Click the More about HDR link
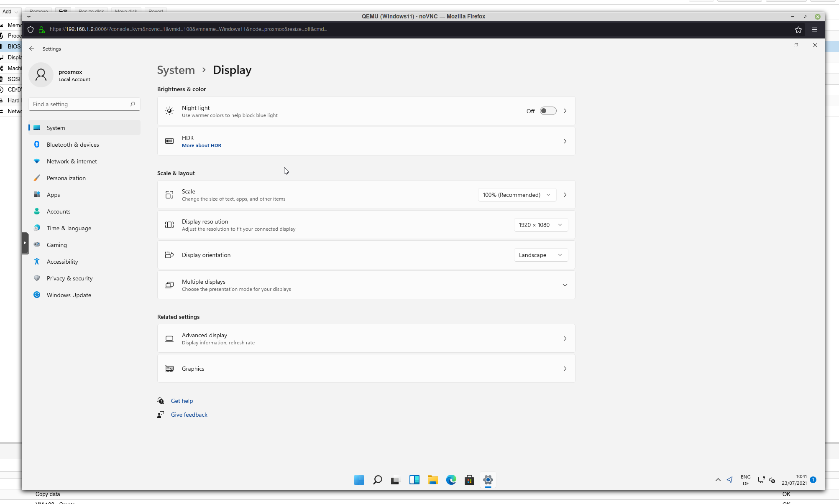Image resolution: width=839 pixels, height=504 pixels. tap(201, 145)
